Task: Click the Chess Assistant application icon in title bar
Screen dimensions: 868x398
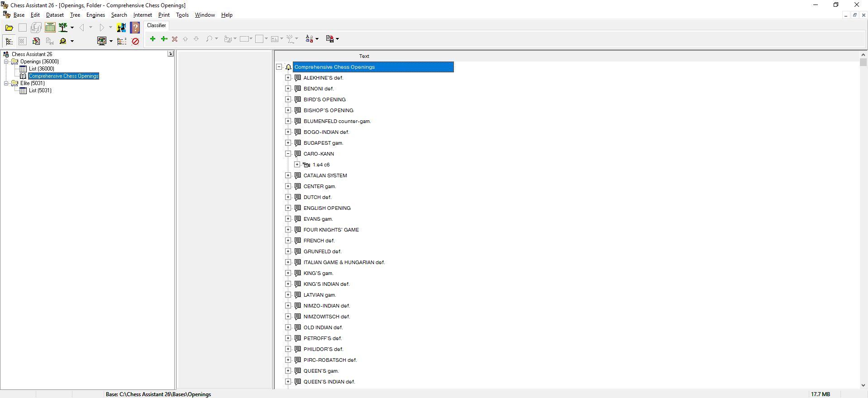Action: pyautogui.click(x=5, y=5)
